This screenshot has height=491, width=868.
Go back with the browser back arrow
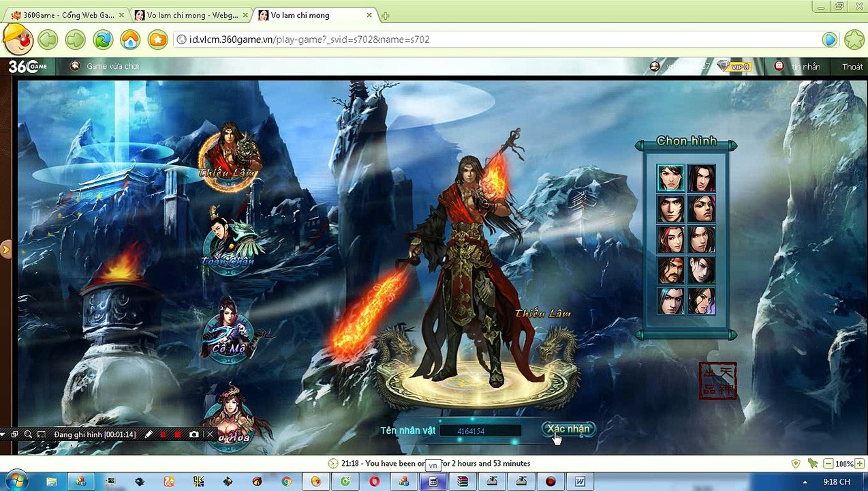[x=48, y=40]
